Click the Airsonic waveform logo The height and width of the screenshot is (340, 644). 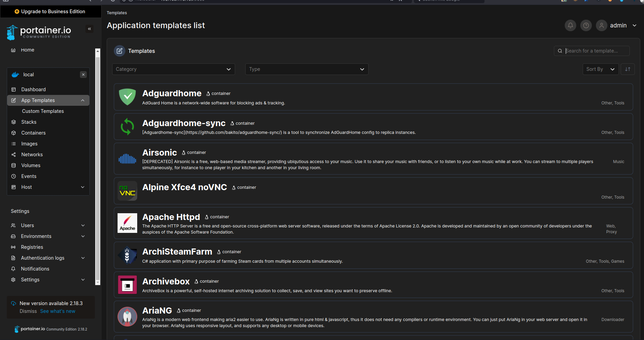click(x=127, y=159)
